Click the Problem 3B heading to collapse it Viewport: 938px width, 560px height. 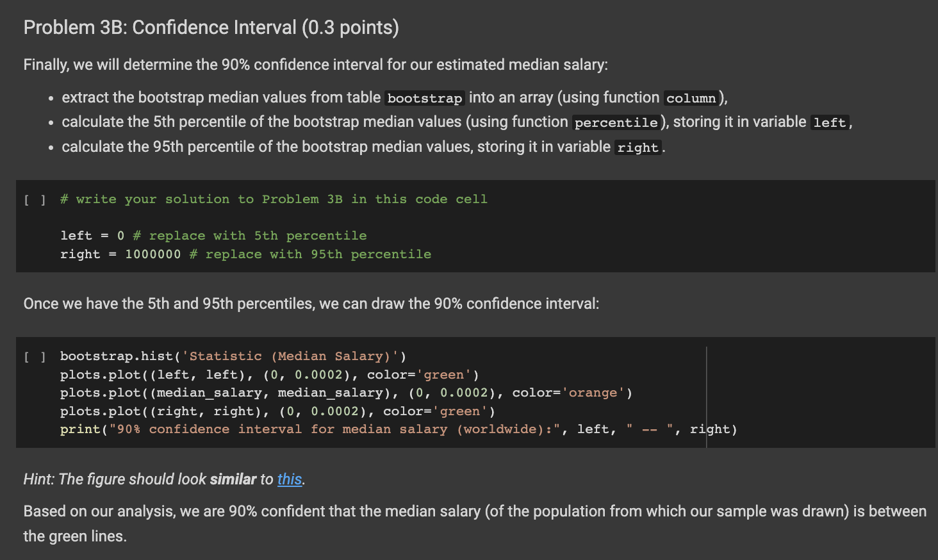click(210, 27)
